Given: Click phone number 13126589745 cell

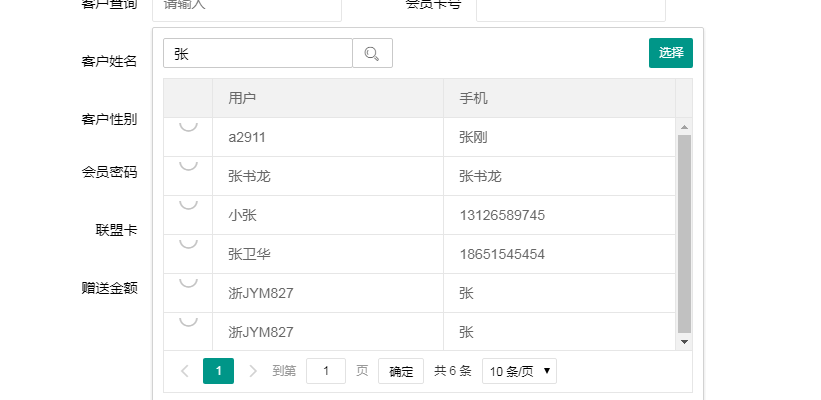Looking at the screenshot, I should [x=502, y=215].
